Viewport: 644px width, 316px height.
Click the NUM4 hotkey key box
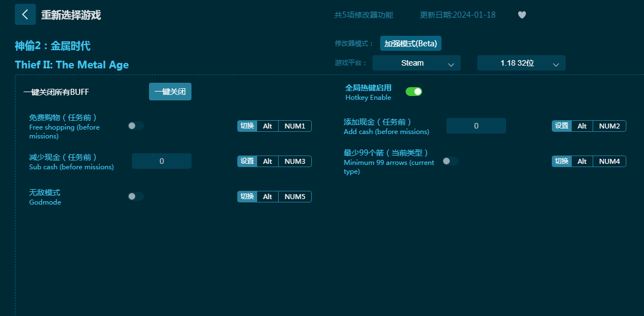609,161
